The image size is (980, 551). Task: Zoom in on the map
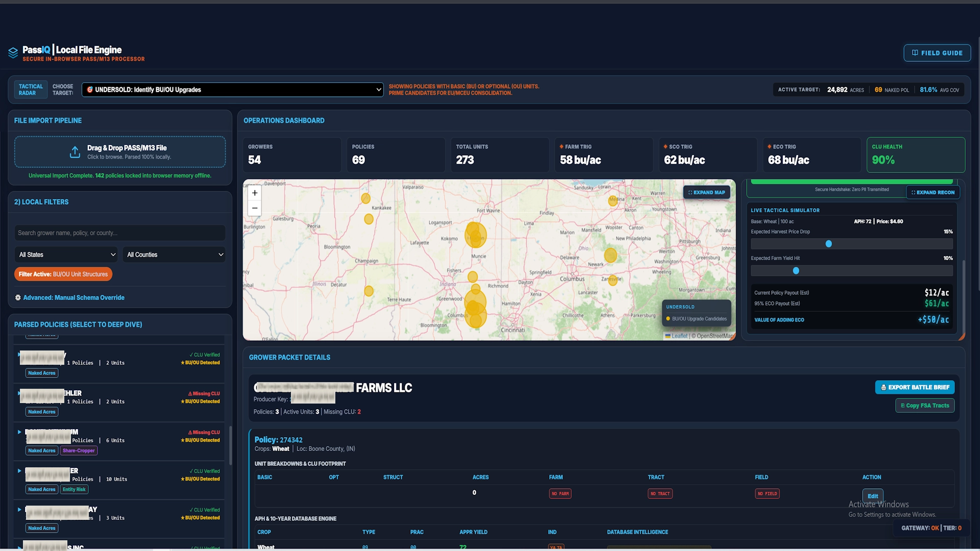pos(255,193)
